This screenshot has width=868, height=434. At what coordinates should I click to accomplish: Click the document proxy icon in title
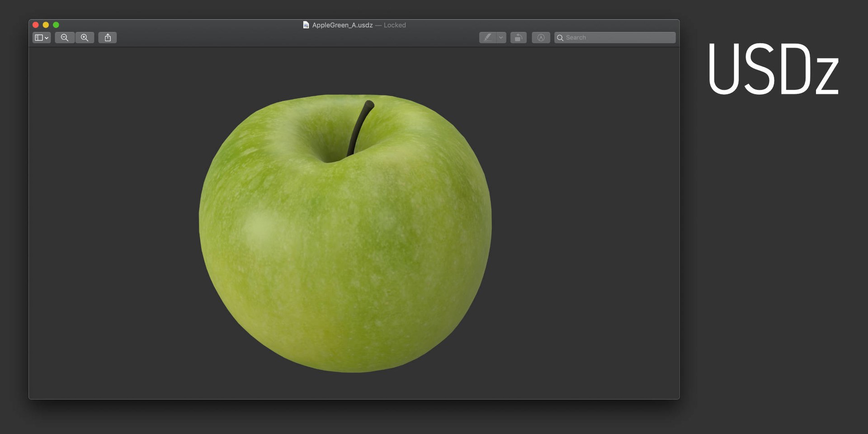[x=306, y=25]
